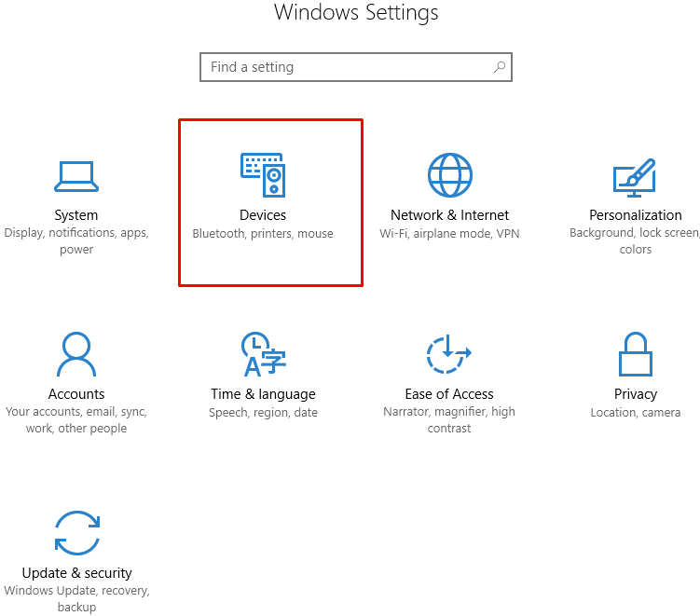Click 'Speech, region, date' description
This screenshot has height=616, width=700.
264,413
